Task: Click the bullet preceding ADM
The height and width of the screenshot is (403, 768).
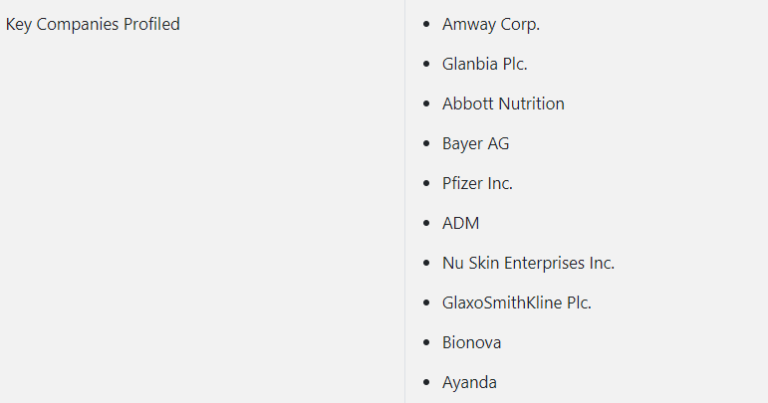Action: tap(427, 224)
